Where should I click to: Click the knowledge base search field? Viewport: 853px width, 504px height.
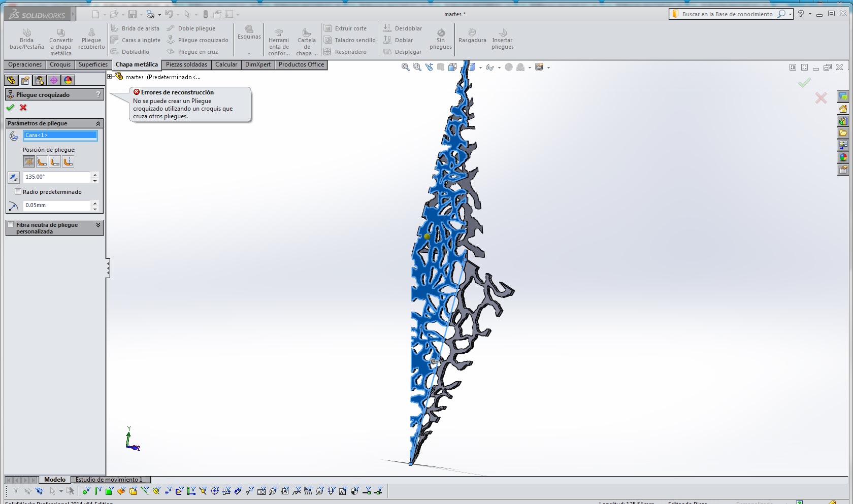tap(728, 14)
